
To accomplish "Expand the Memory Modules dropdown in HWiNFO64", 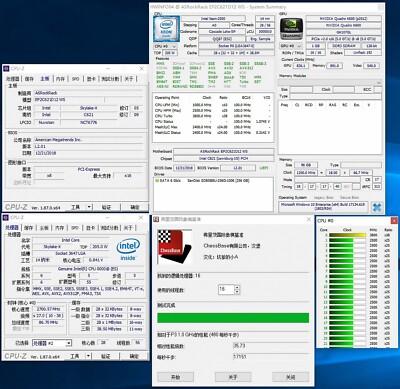I will click(x=379, y=82).
